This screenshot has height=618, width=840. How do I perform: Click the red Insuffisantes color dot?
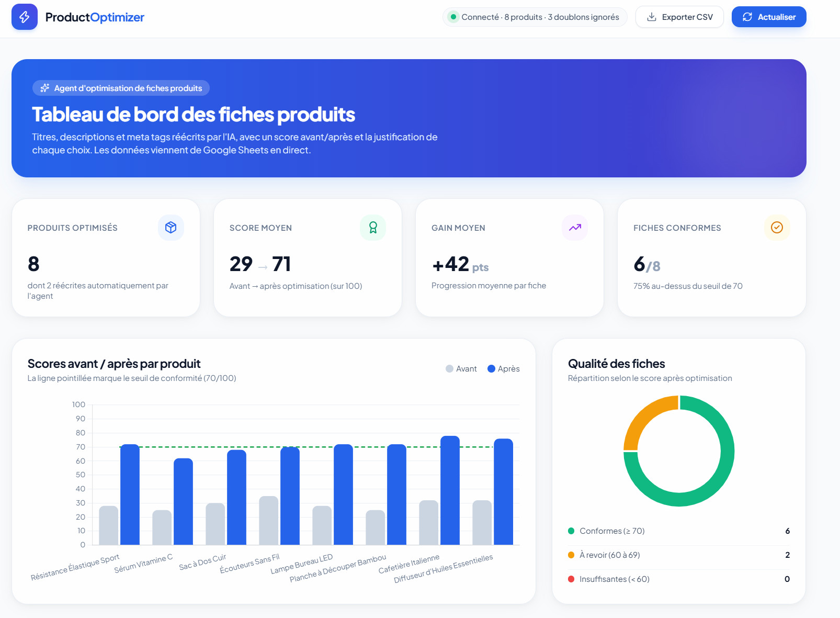(x=571, y=579)
